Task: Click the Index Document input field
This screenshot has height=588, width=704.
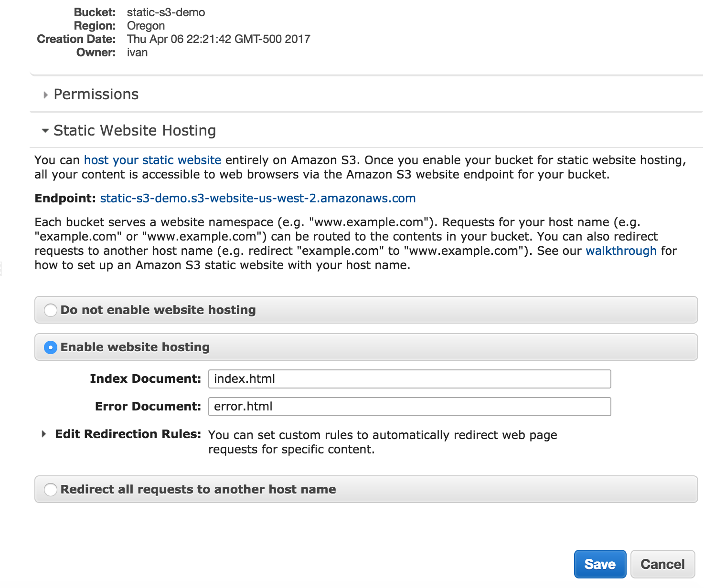Action: [410, 379]
